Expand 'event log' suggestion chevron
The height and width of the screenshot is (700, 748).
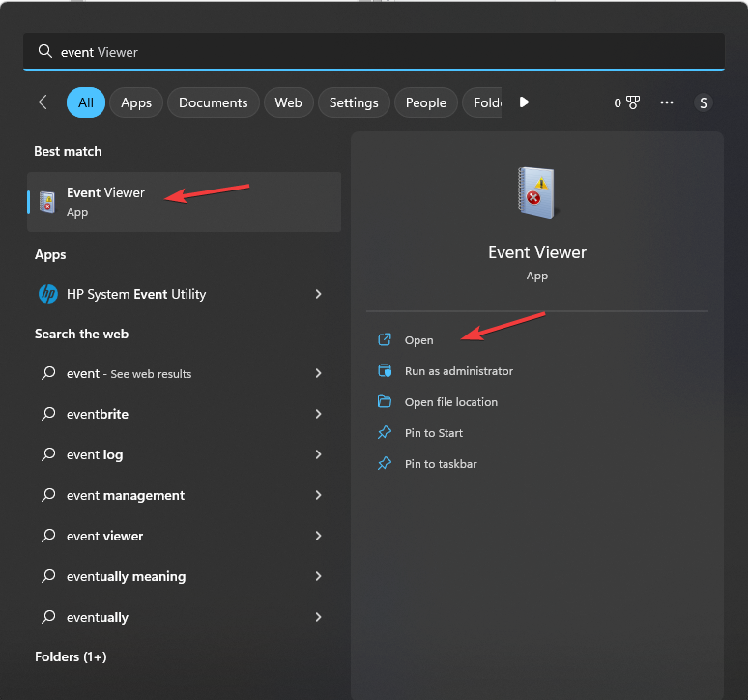point(319,454)
